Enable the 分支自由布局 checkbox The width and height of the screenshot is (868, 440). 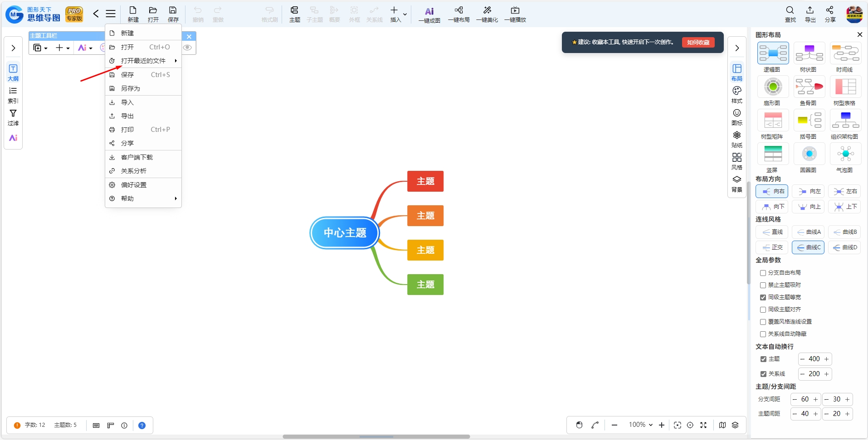763,273
